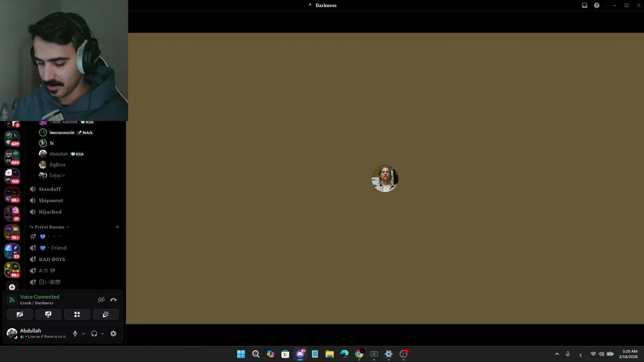
Task: Open Google Chrome from the taskbar
Action: pyautogui.click(x=359, y=354)
